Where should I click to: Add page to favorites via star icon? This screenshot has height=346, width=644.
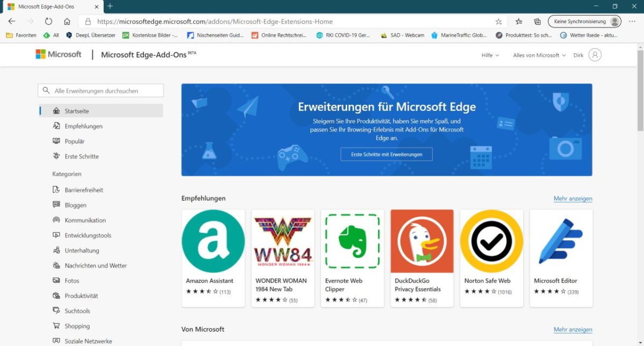pos(499,21)
